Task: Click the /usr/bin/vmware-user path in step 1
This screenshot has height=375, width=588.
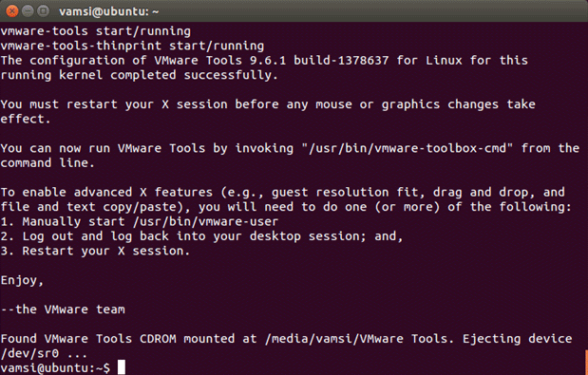Action: point(205,221)
